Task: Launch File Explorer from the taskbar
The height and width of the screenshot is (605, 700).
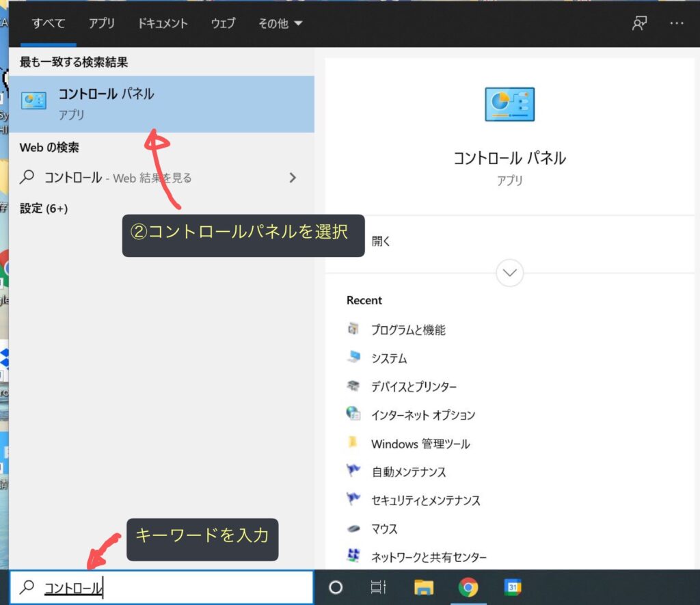Action: tap(424, 587)
